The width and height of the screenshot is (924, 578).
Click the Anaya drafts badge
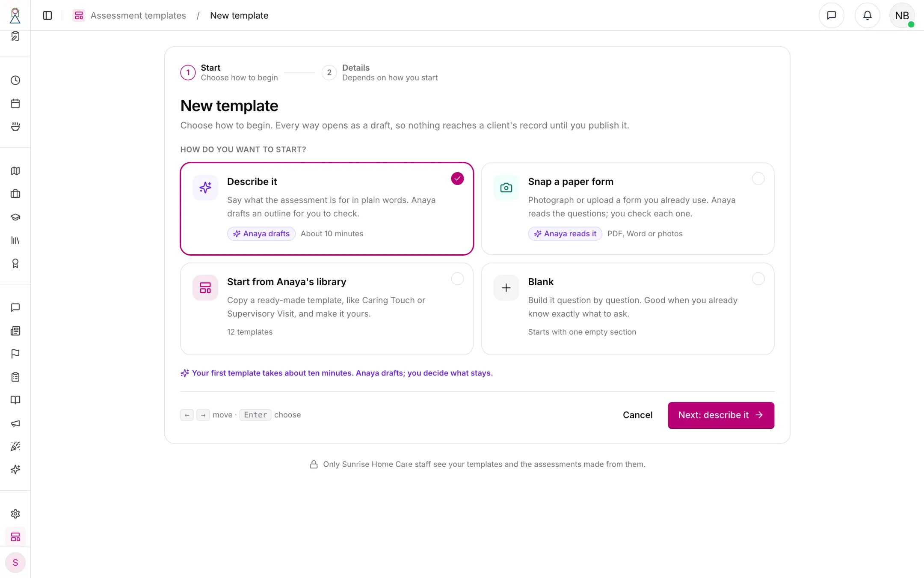click(x=261, y=234)
